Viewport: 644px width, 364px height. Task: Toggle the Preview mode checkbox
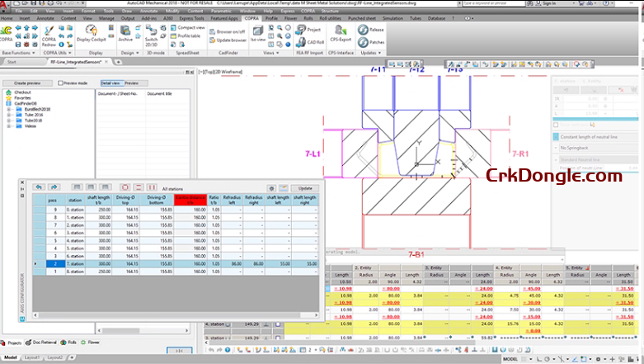60,83
